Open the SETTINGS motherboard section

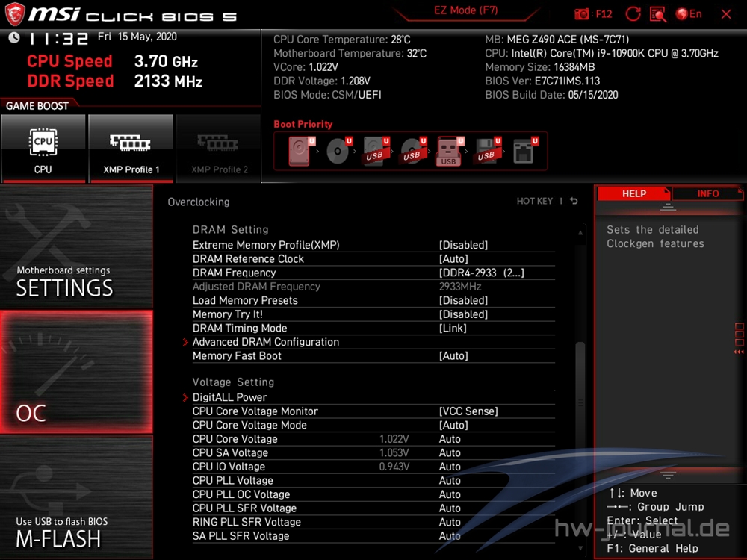tap(77, 246)
